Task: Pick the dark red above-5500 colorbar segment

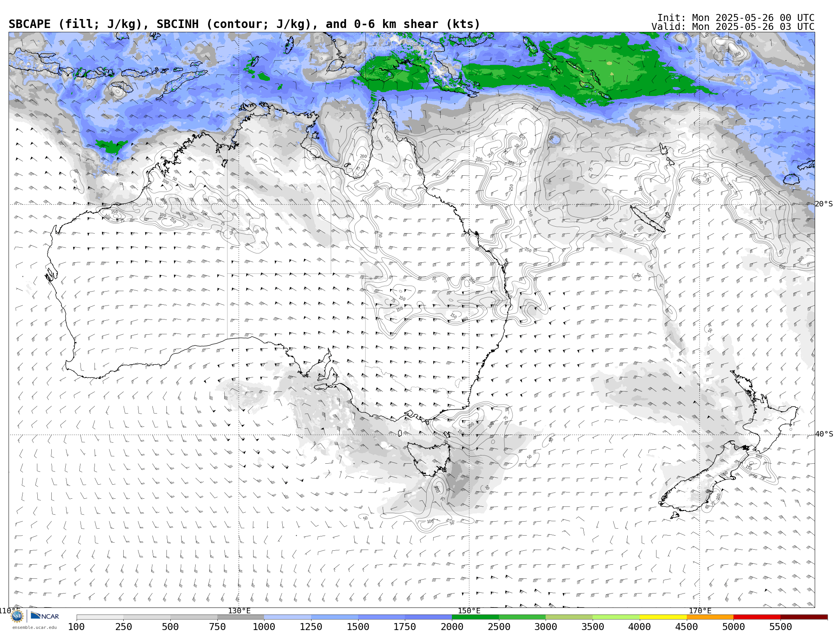Action: tap(804, 617)
